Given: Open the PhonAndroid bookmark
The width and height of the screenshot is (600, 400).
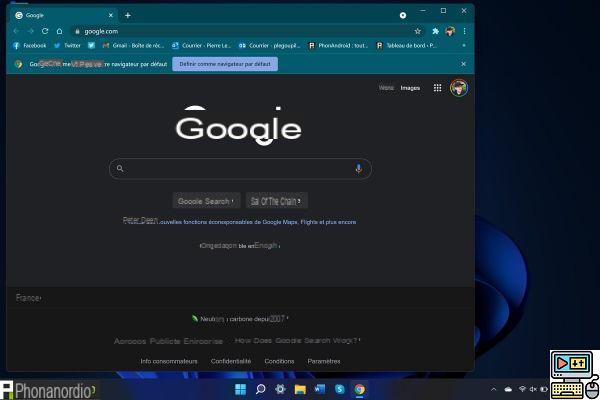Looking at the screenshot, I should coord(338,46).
